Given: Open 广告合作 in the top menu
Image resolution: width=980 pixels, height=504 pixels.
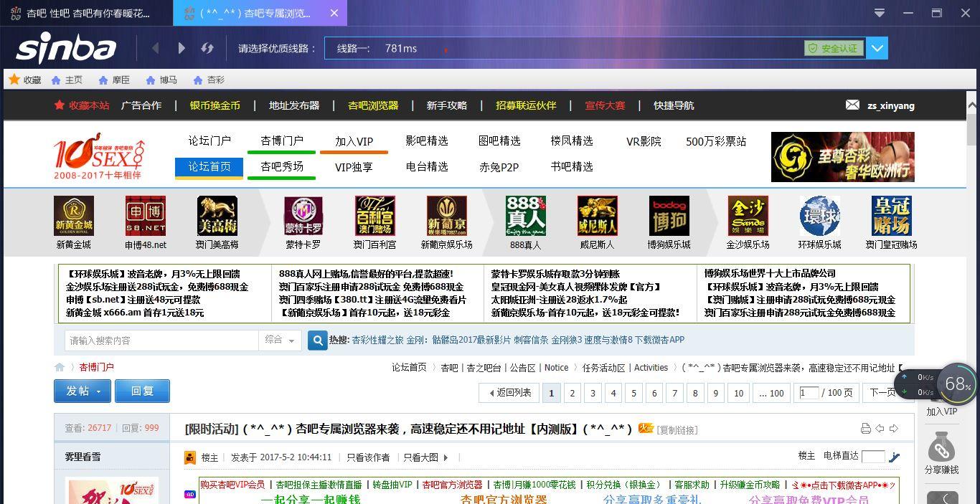Looking at the screenshot, I should 141,105.
